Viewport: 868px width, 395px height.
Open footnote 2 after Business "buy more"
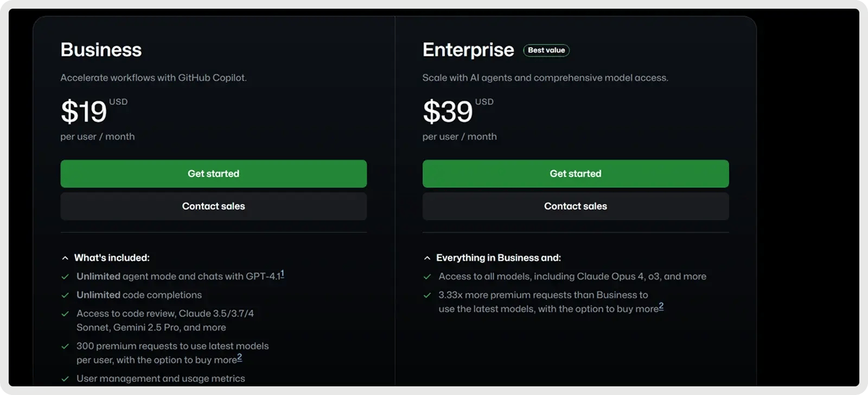(x=240, y=358)
